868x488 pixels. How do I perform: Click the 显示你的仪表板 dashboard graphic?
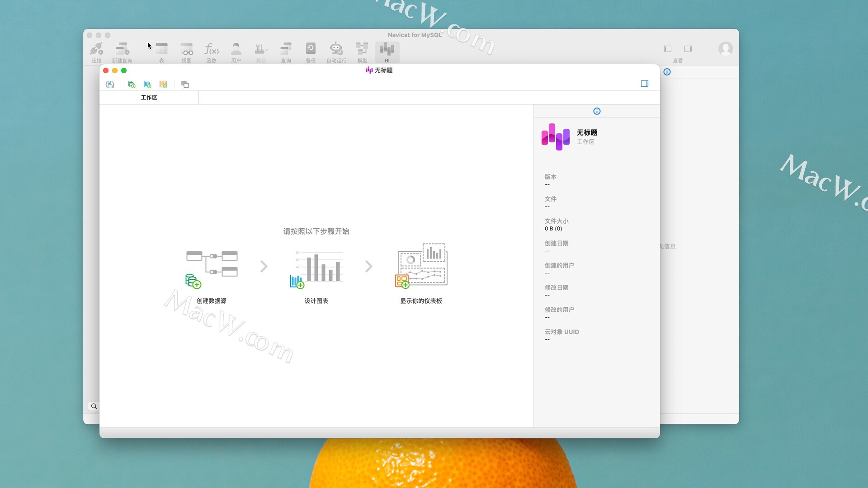pos(421,266)
